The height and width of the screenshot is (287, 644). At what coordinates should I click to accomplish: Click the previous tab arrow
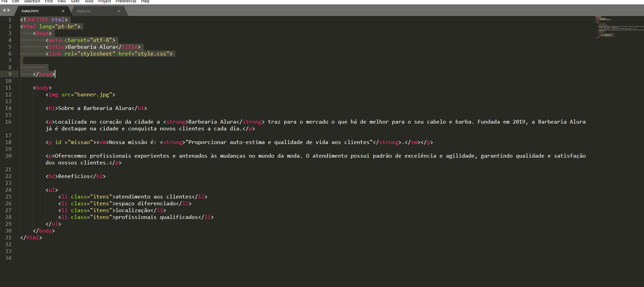4,10
